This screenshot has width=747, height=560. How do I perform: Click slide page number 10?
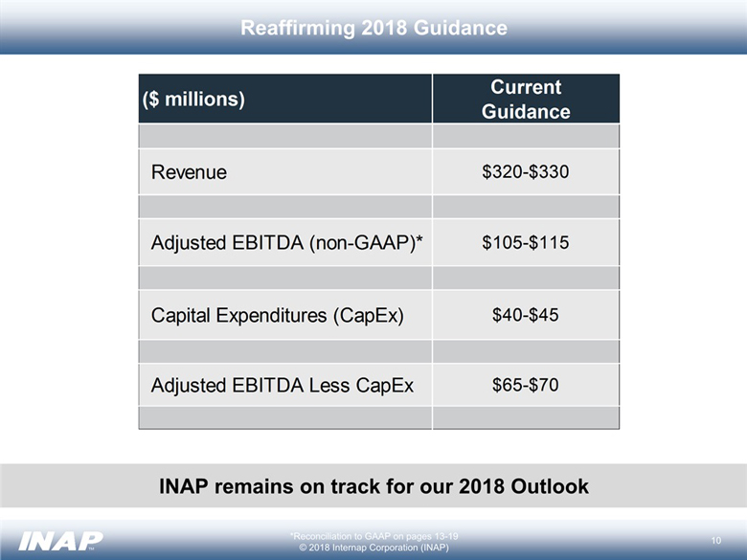pos(715,541)
